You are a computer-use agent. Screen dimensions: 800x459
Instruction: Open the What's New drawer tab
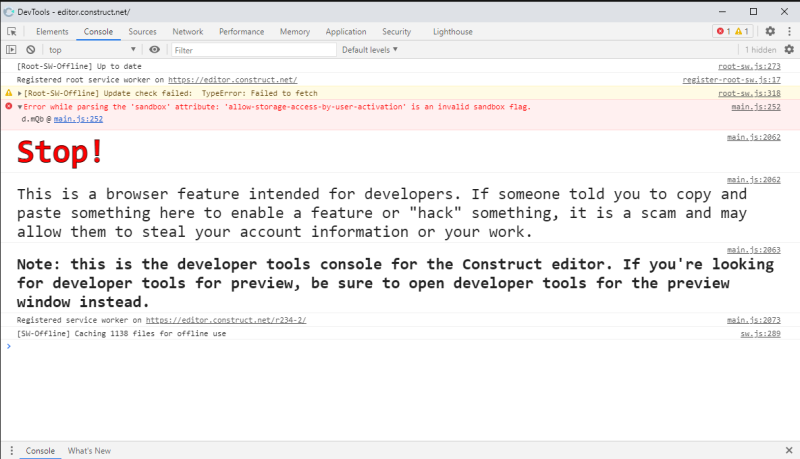pos(89,451)
